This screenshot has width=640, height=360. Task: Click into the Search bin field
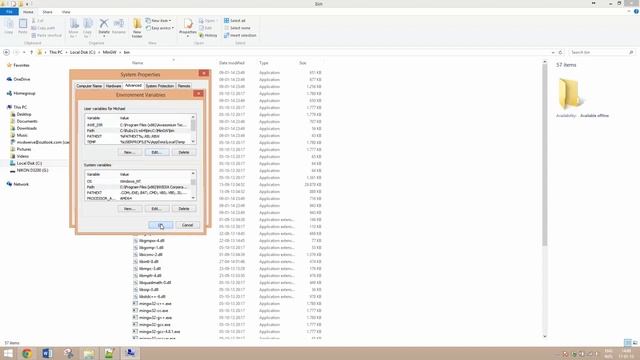(x=601, y=52)
